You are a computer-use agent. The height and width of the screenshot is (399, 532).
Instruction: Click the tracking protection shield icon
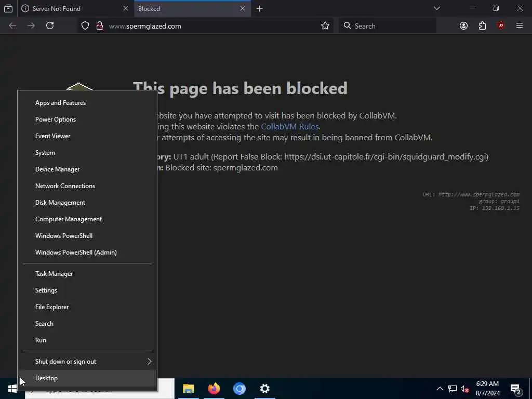click(85, 26)
